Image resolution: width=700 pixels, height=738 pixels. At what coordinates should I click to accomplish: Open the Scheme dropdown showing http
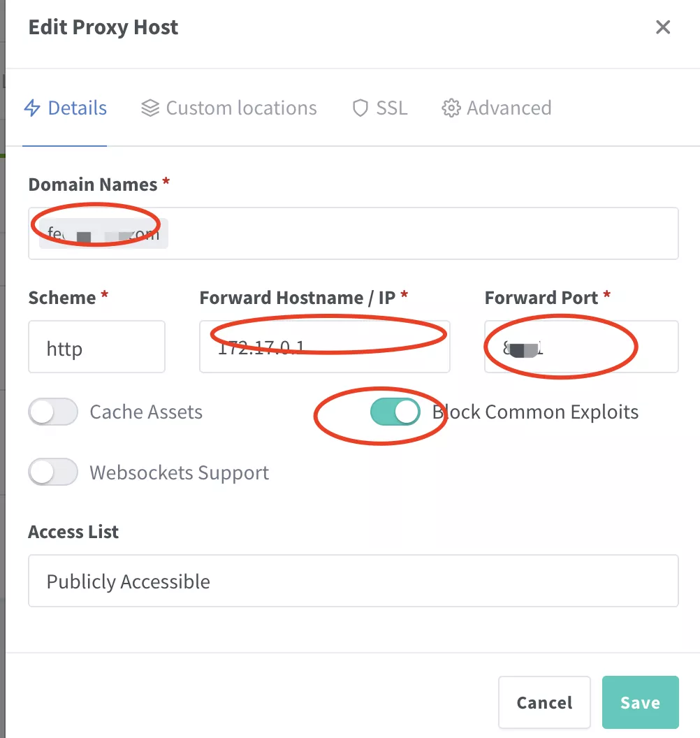pyautogui.click(x=96, y=347)
